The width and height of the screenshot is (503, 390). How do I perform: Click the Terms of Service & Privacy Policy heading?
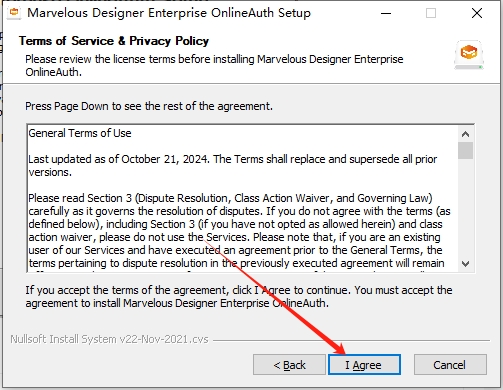114,41
